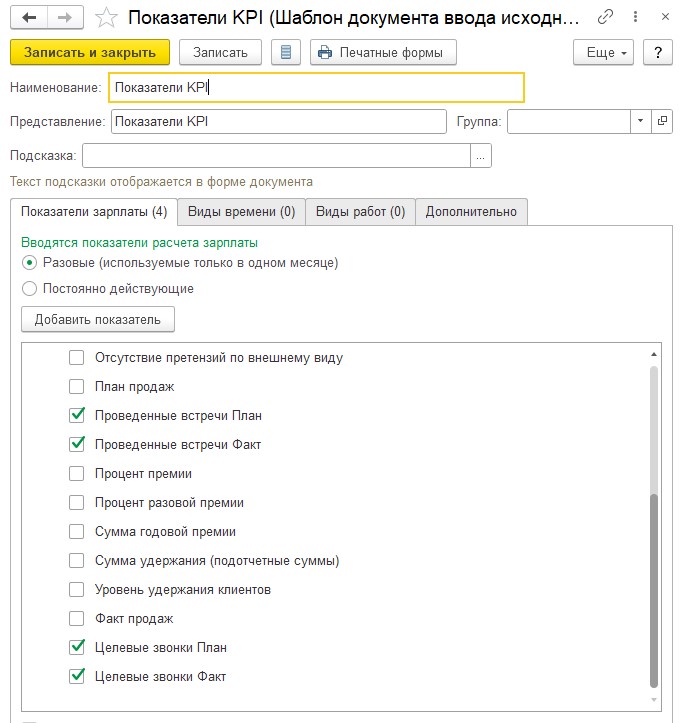Open the Дополнительно tab

471,212
